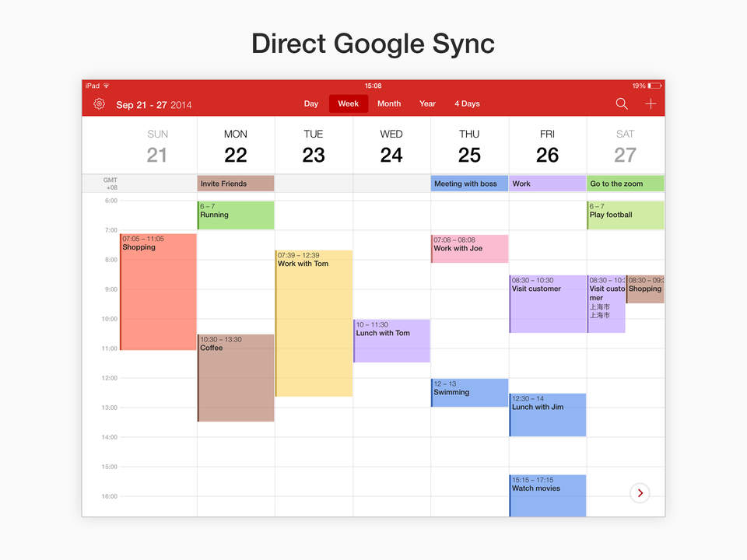Tap the GMT +08 timezone label

tap(110, 184)
